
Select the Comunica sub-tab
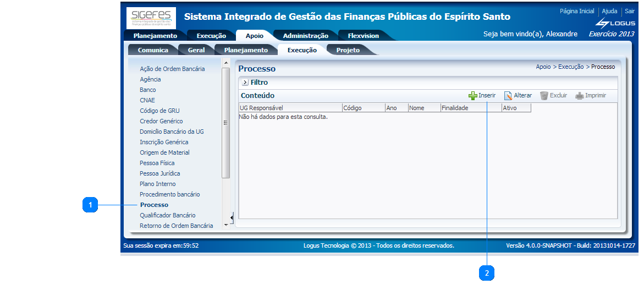pyautogui.click(x=153, y=50)
